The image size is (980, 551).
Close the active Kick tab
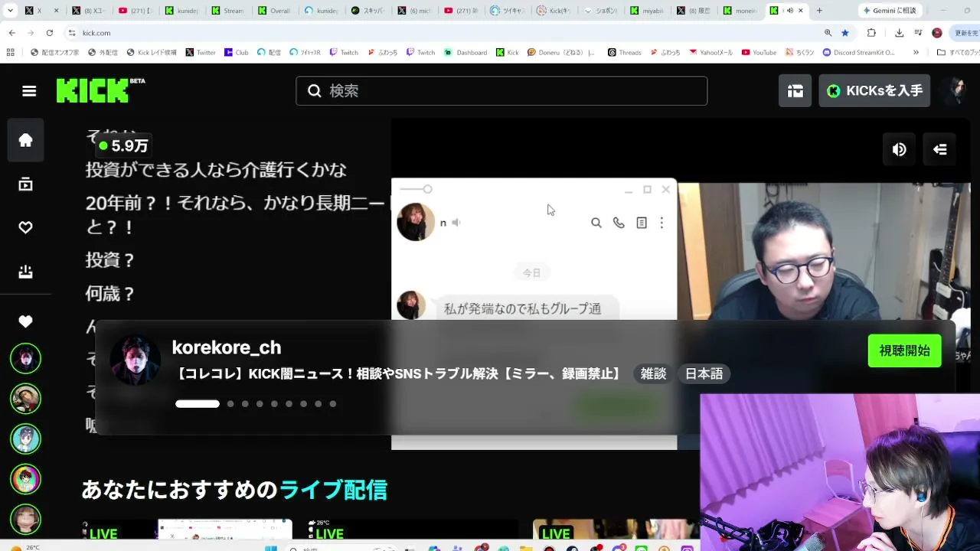click(802, 11)
